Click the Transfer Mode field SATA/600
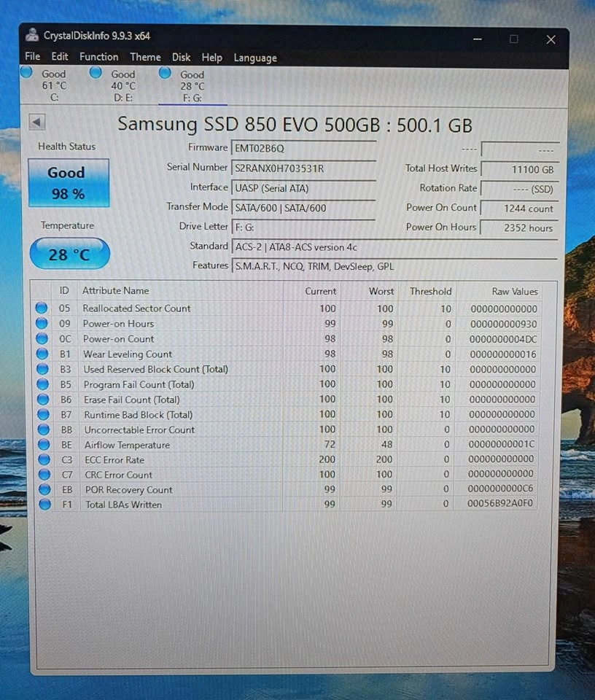595x700 pixels. click(303, 208)
